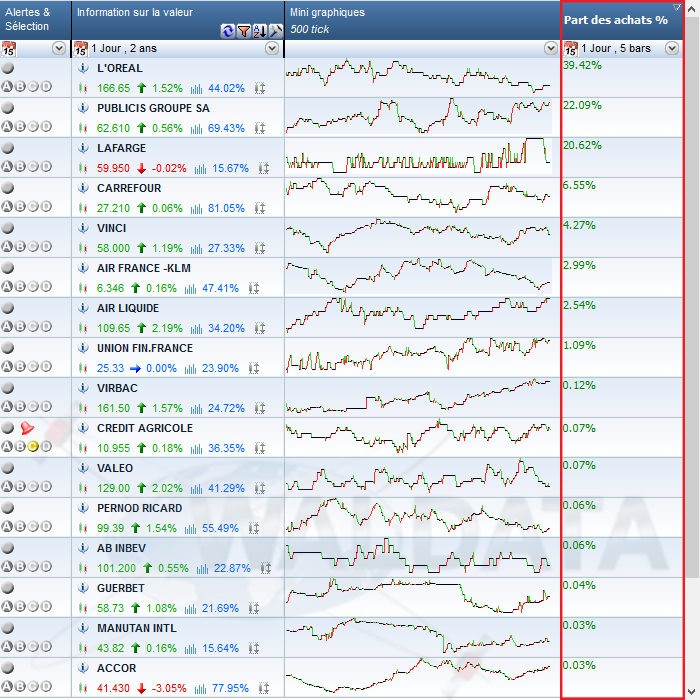
Task: Toggle selection circle for VINCI row
Action: [8, 228]
